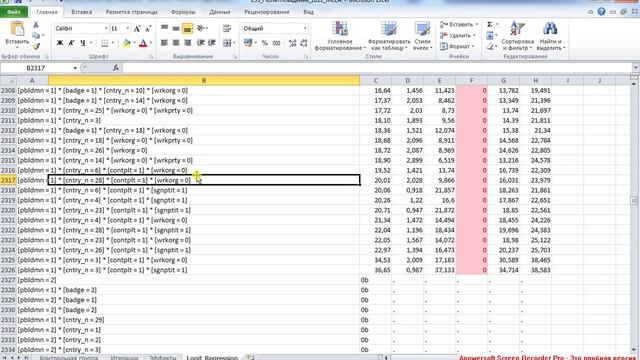Screen dimensions: 640x360
Task: Increase indent icon
Action: (x=212, y=42)
